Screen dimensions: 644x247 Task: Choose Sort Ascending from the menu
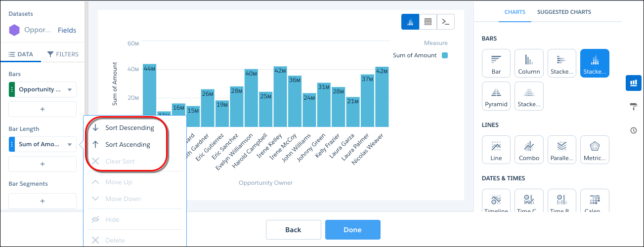point(128,145)
